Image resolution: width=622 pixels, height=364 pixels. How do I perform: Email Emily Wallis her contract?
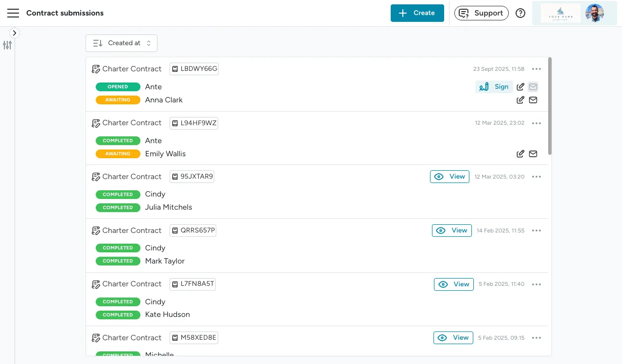pos(533,154)
